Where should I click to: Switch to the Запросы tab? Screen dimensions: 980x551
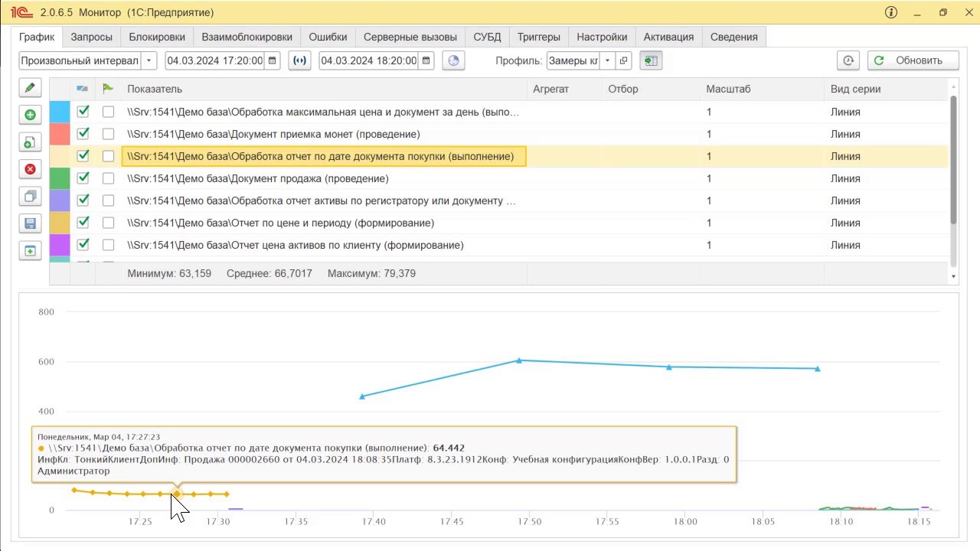pos(92,37)
